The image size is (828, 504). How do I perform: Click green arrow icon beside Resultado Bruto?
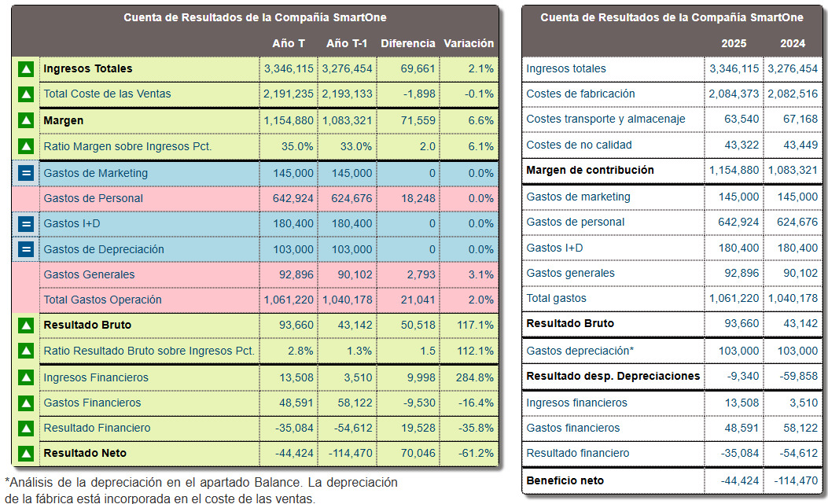coord(26,325)
